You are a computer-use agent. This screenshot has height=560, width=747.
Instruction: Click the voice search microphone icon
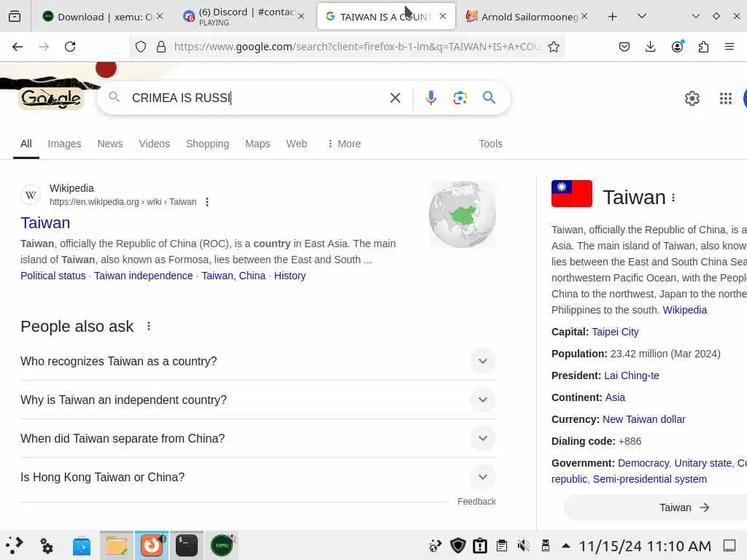(x=430, y=98)
